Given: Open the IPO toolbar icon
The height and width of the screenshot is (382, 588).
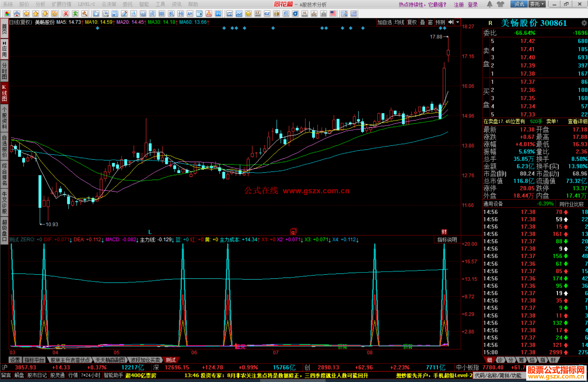Looking at the screenshot, I should point(218,14).
